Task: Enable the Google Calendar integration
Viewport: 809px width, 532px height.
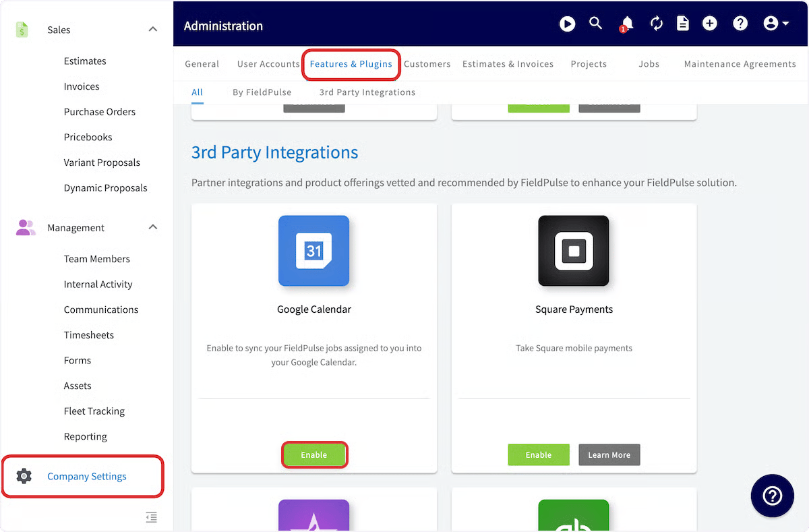Action: click(314, 455)
